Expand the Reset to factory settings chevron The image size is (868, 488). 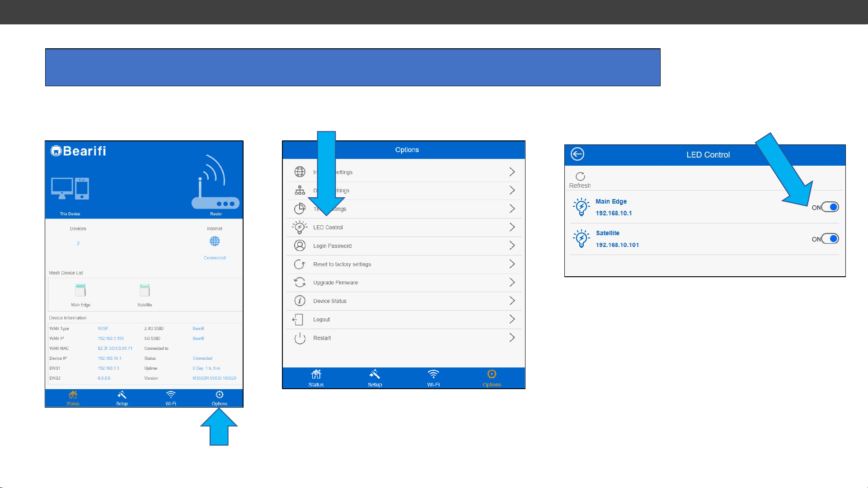[x=512, y=264]
